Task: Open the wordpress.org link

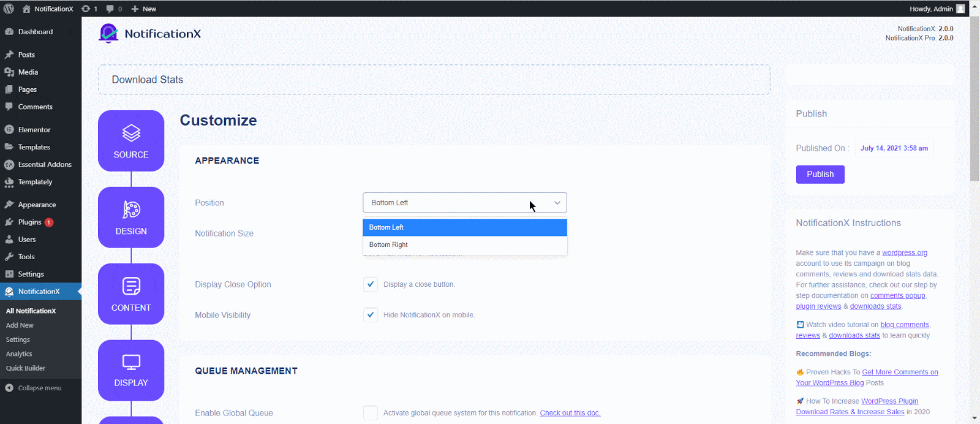Action: point(905,252)
